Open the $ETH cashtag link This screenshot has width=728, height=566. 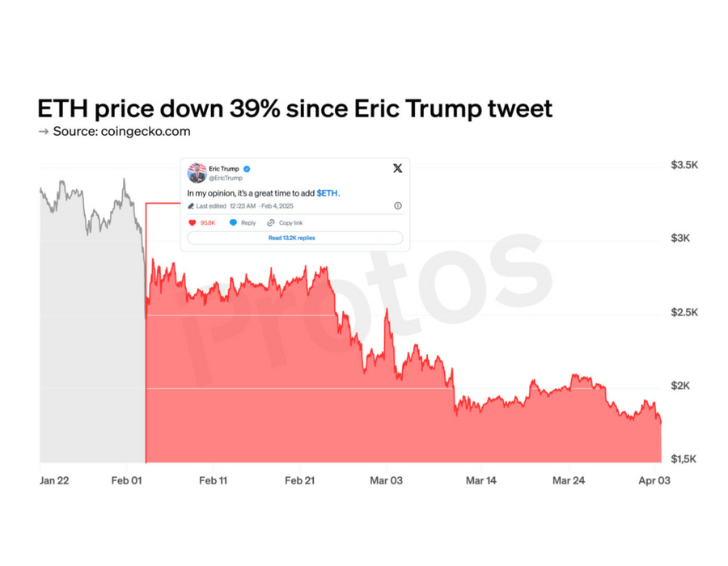tap(328, 193)
